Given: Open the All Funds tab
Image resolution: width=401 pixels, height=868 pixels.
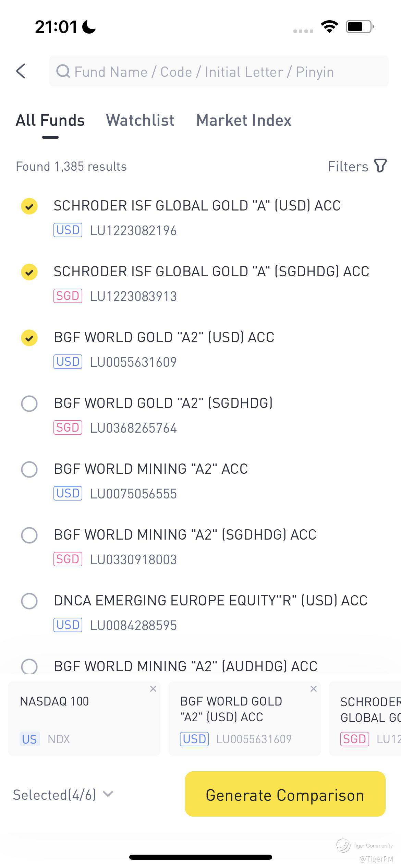Looking at the screenshot, I should tap(50, 120).
